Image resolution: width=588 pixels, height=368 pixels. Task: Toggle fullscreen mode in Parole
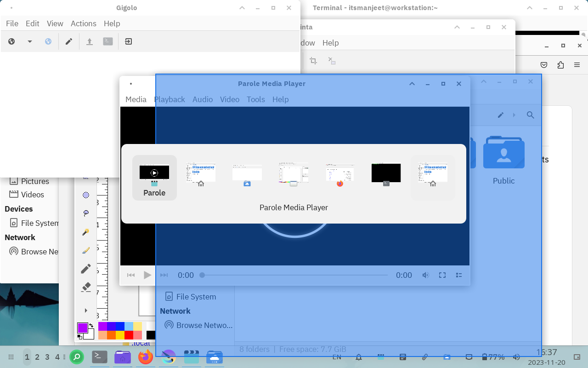coord(442,275)
